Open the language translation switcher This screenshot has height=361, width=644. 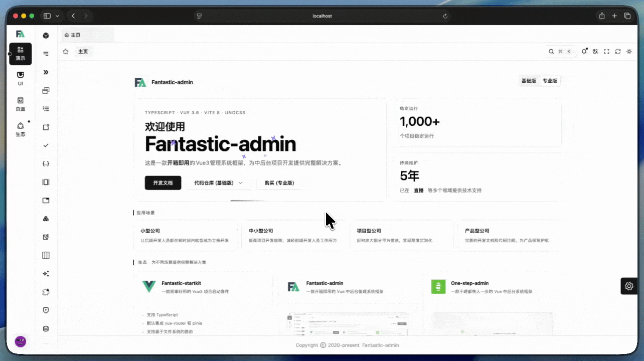tap(595, 52)
